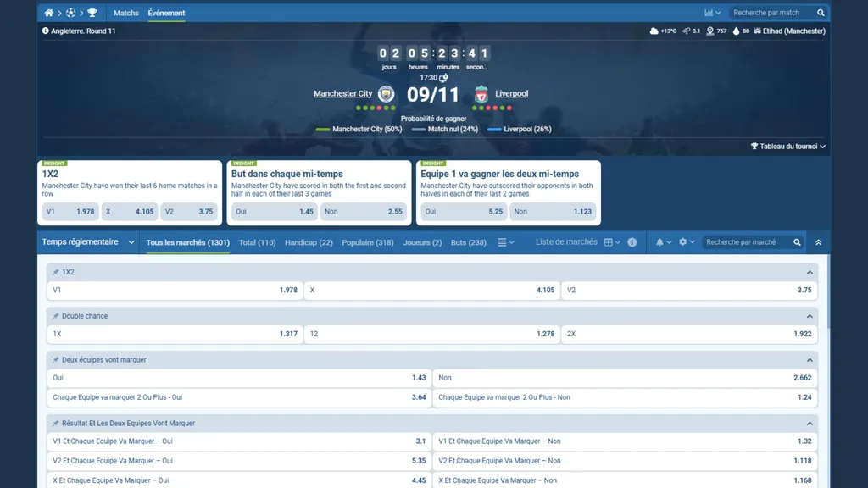Expand the Tableau du tournoi panel
This screenshot has height=488, width=868.
click(787, 147)
